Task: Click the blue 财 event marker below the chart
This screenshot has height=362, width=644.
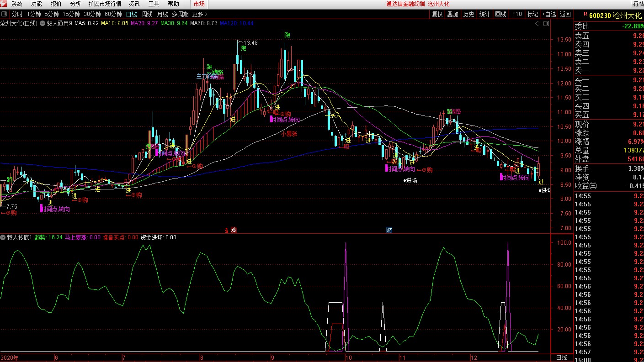Action: [x=389, y=230]
